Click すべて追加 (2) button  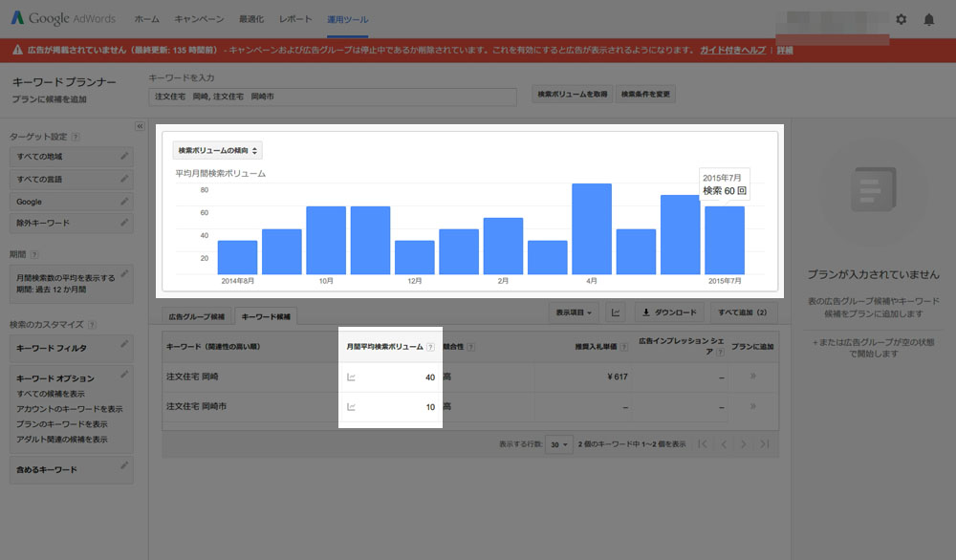tap(742, 312)
